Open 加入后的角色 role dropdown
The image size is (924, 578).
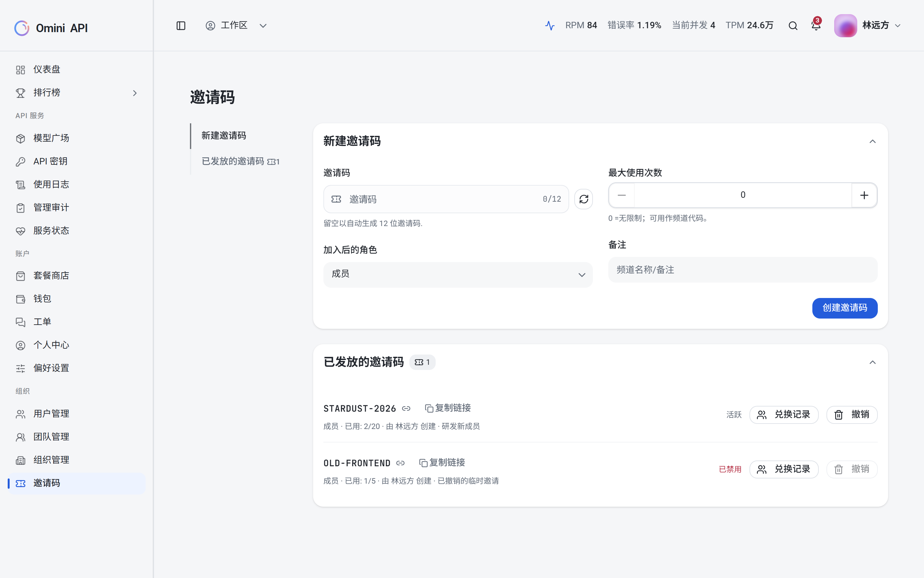pos(458,275)
